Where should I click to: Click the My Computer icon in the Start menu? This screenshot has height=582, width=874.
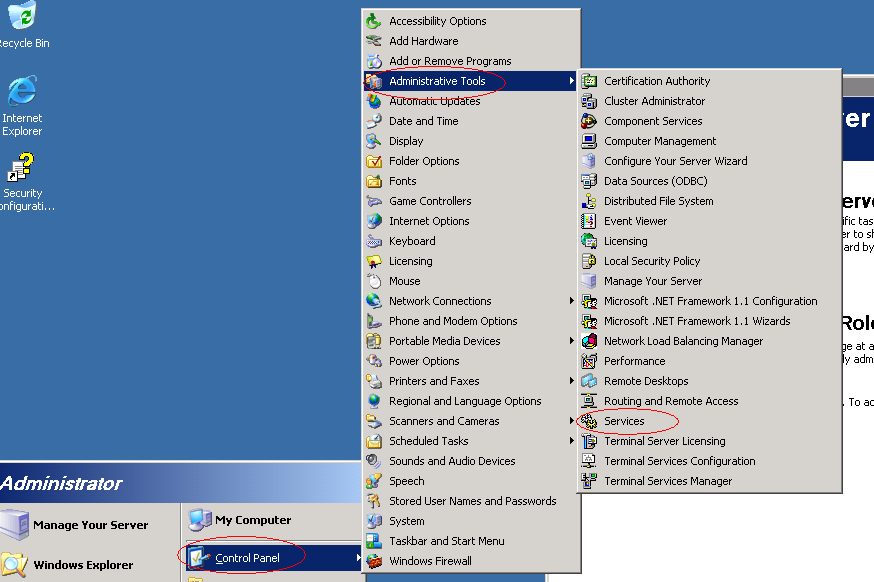coord(200,520)
